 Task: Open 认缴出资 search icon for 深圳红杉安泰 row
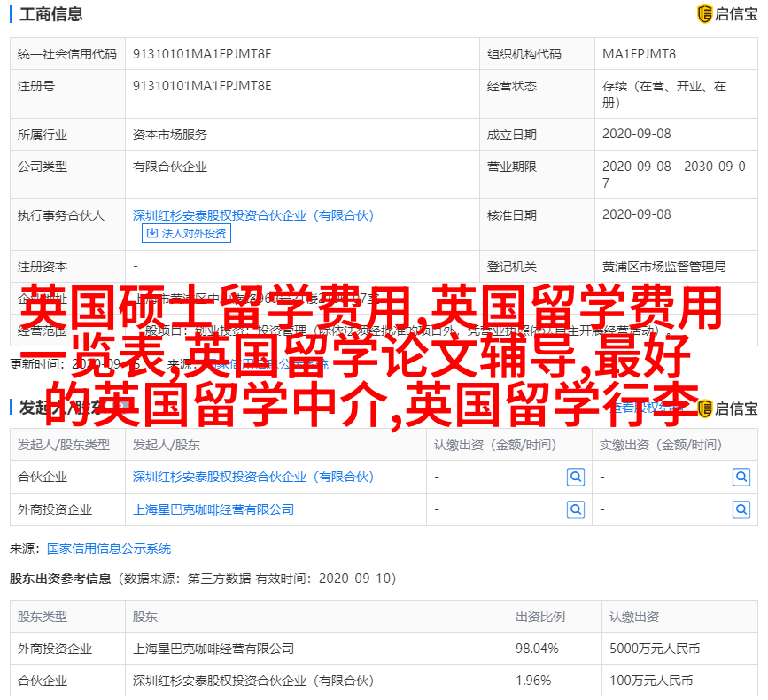point(576,477)
